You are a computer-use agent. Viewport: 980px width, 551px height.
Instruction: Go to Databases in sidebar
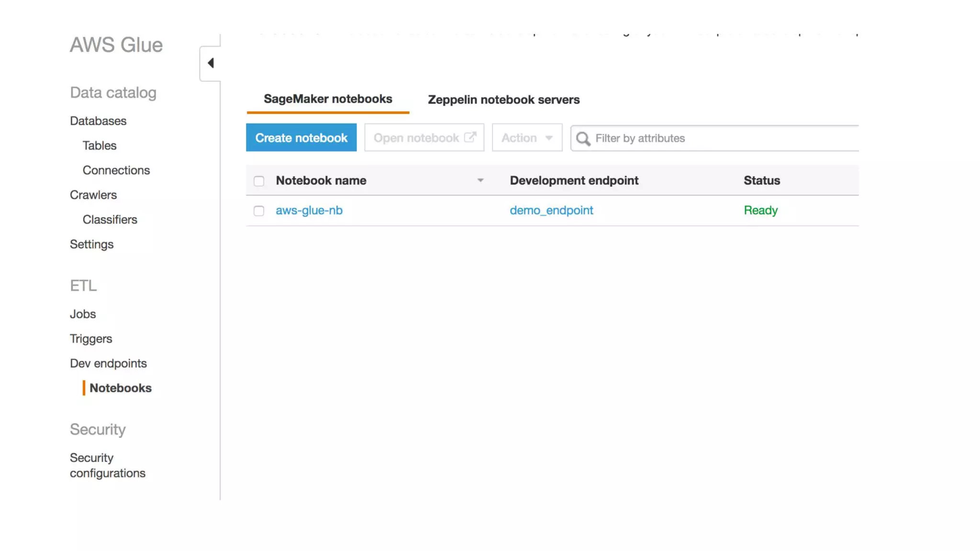(98, 121)
